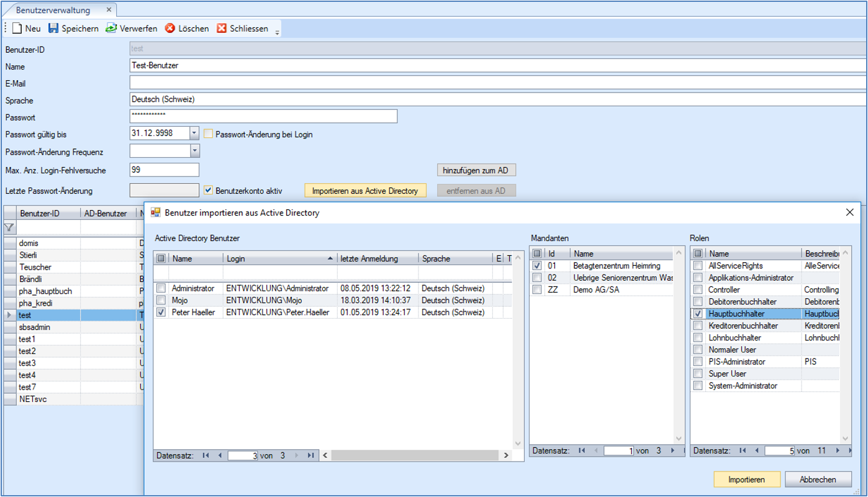This screenshot has height=497, width=868.
Task: Click the filter funnel icon in user grid
Action: [x=9, y=228]
